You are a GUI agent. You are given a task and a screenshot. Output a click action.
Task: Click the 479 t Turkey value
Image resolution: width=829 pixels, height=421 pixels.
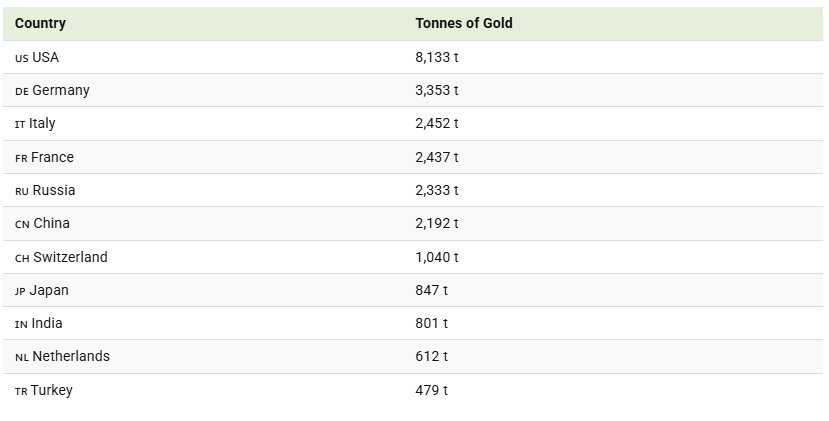coord(431,390)
